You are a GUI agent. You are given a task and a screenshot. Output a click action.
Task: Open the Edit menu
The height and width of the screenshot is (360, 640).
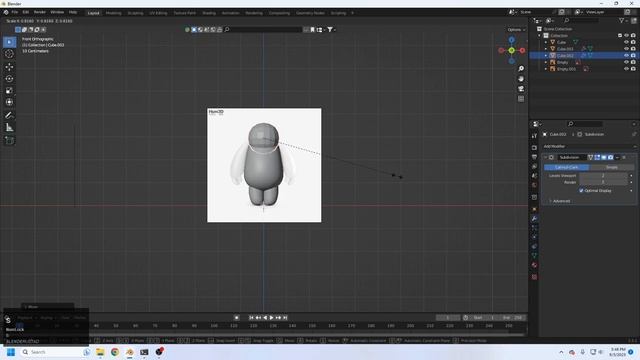(x=26, y=13)
